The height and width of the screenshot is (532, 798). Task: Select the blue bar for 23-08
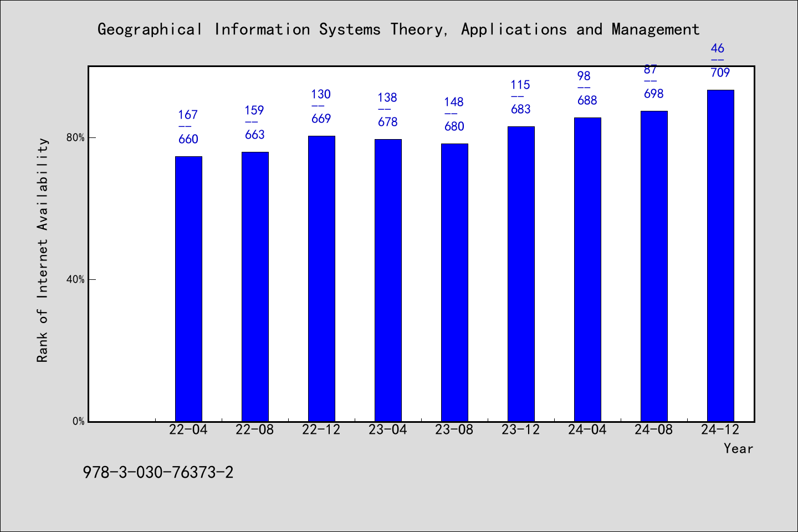[x=454, y=283]
